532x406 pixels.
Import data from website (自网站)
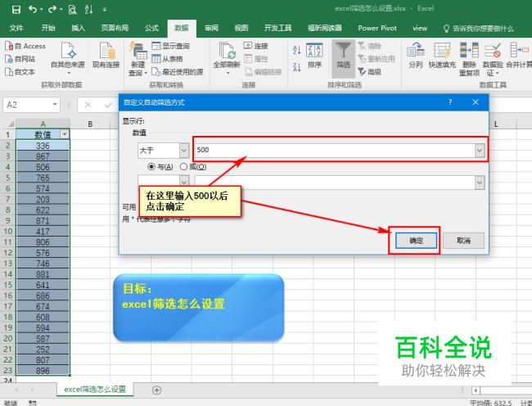[x=20, y=59]
